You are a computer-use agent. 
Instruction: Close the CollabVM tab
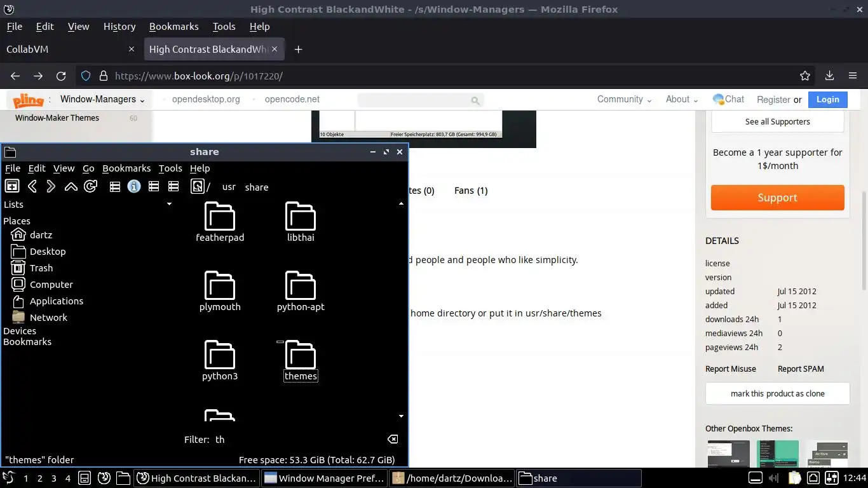pyautogui.click(x=132, y=49)
